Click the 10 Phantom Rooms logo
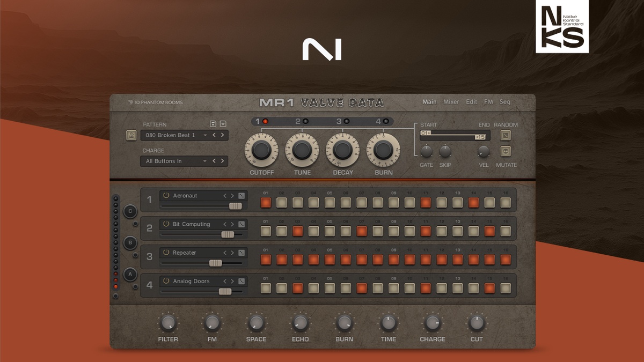 pos(156,102)
